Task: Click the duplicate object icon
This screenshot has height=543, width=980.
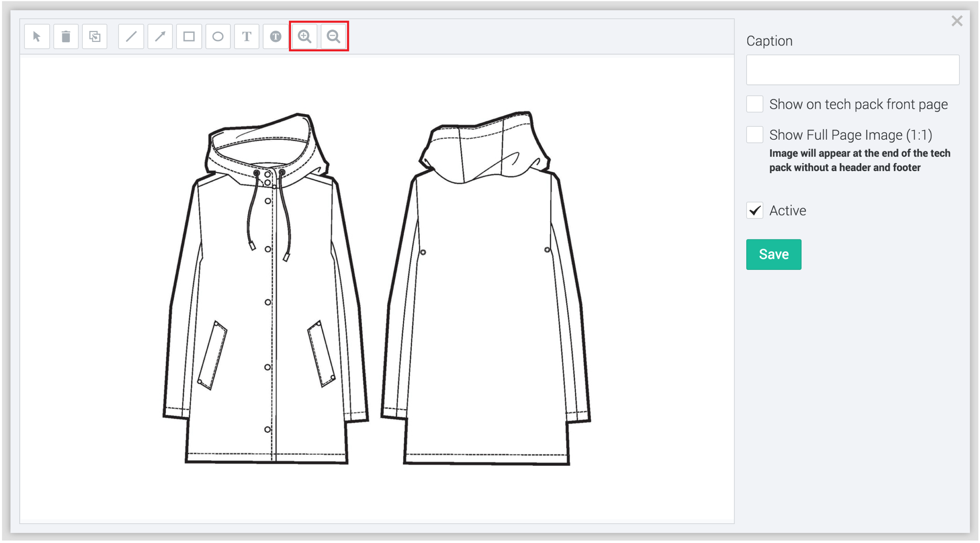Action: coord(95,37)
